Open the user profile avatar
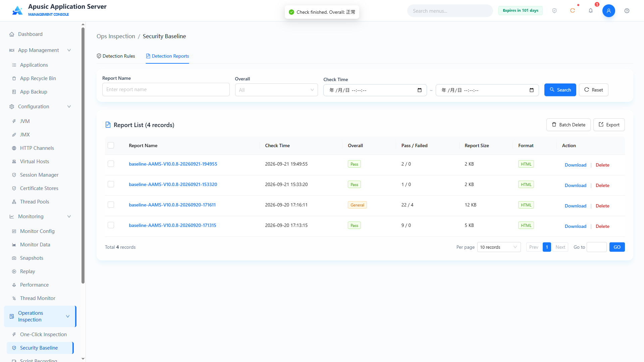This screenshot has height=362, width=644. coord(608,11)
